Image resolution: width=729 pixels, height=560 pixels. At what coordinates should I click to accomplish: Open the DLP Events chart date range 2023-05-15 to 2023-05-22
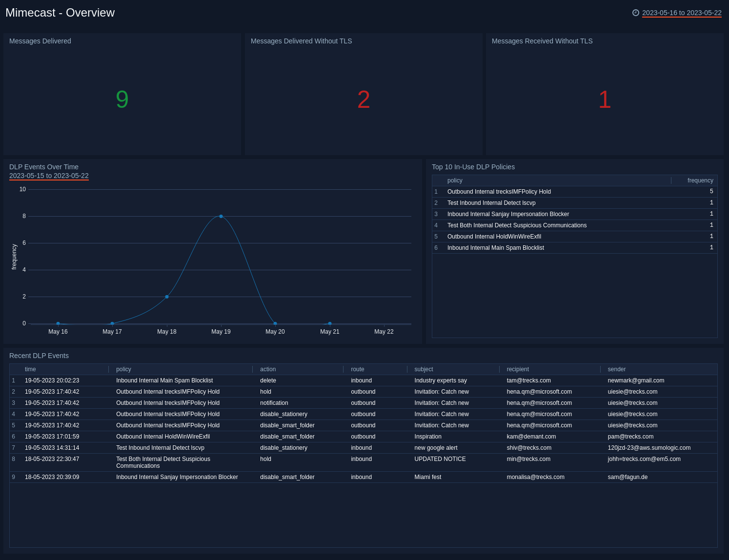pos(49,176)
